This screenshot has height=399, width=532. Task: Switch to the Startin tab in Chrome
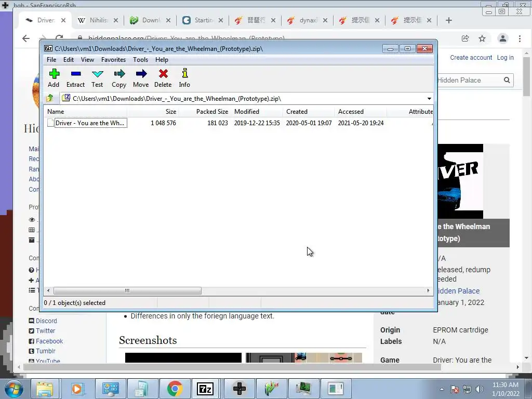202,20
